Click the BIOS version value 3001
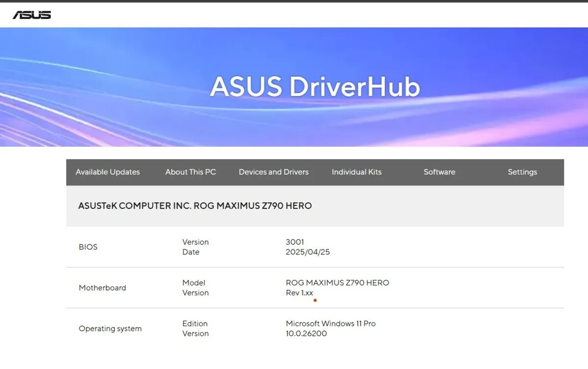This screenshot has width=588, height=369. 295,242
